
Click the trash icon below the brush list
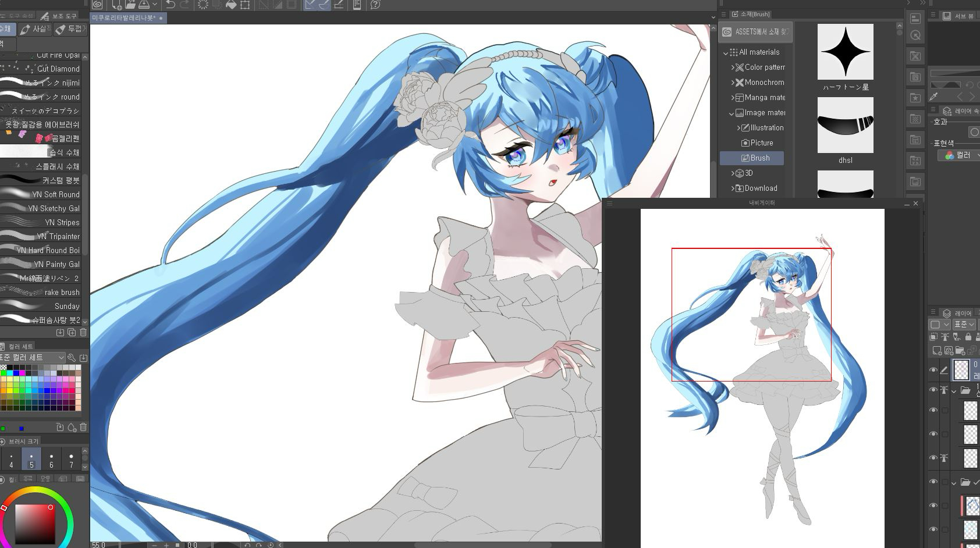pyautogui.click(x=83, y=332)
